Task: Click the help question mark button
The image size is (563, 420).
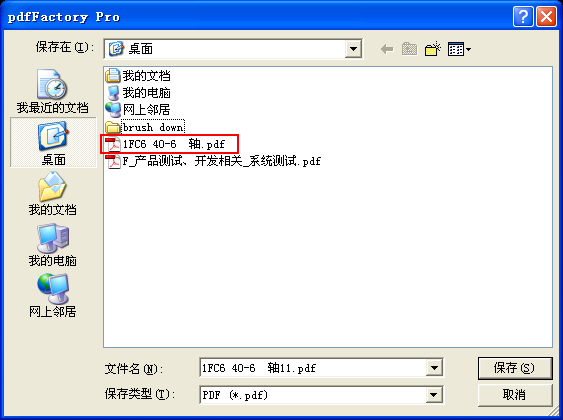Action: tap(523, 17)
